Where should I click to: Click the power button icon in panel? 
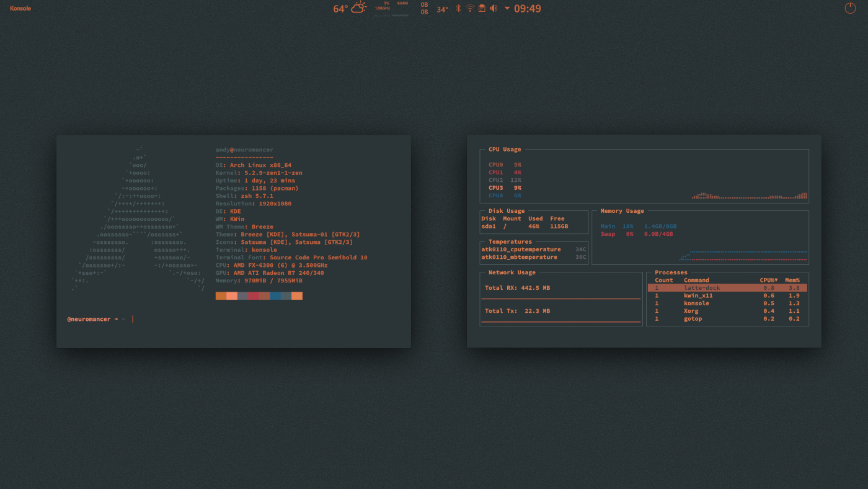tap(850, 8)
